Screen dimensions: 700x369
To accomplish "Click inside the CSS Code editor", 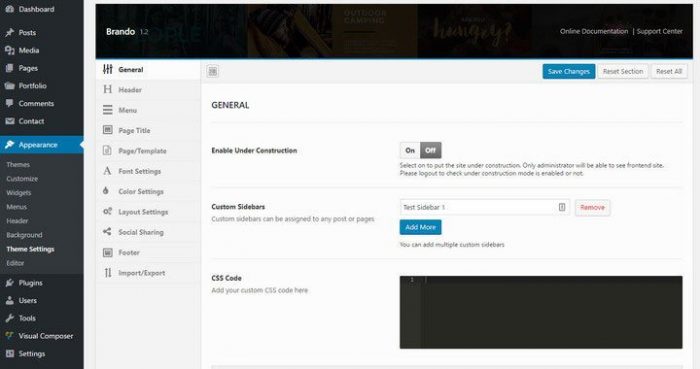I will pos(541,312).
